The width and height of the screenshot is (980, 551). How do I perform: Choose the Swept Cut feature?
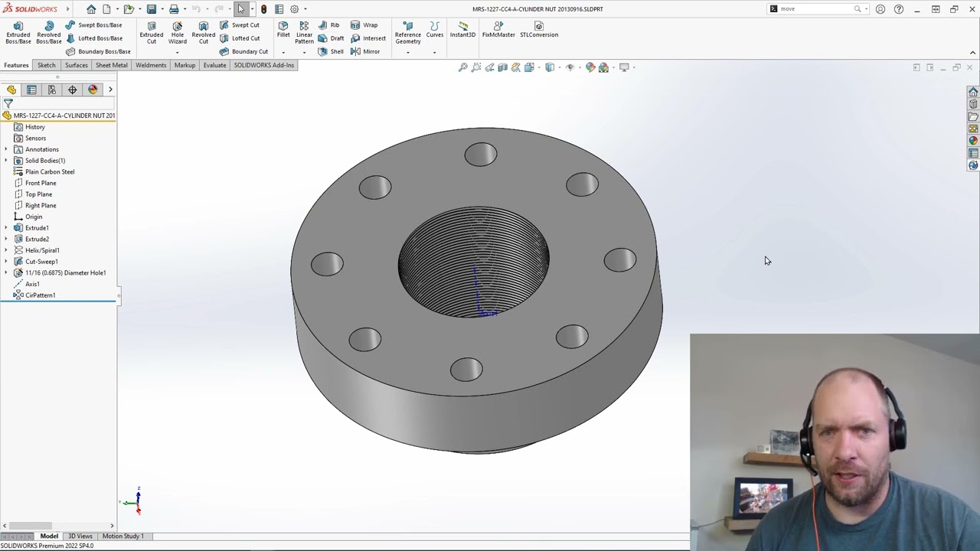[240, 25]
